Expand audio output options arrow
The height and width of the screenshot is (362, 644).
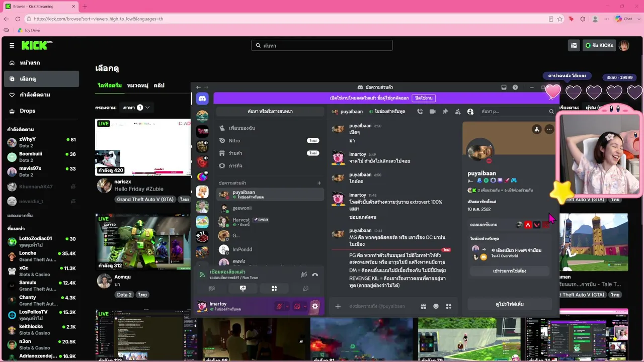(305, 306)
